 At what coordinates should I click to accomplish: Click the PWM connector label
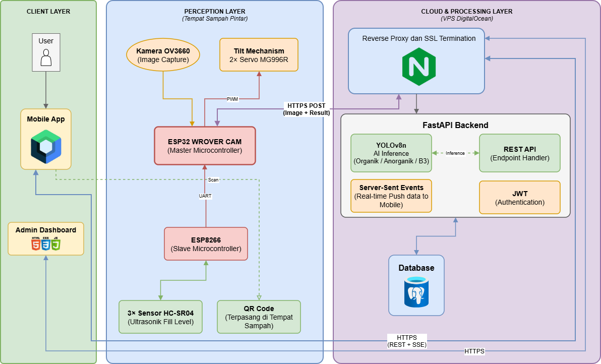[232, 99]
